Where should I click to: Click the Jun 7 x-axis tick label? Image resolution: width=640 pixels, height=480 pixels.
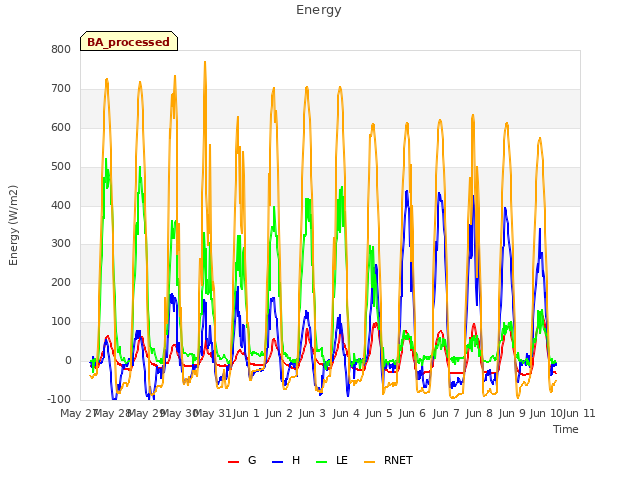tap(446, 413)
